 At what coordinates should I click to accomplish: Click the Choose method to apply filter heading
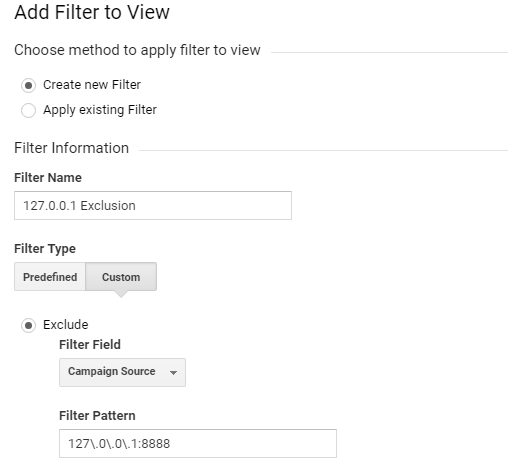(137, 50)
